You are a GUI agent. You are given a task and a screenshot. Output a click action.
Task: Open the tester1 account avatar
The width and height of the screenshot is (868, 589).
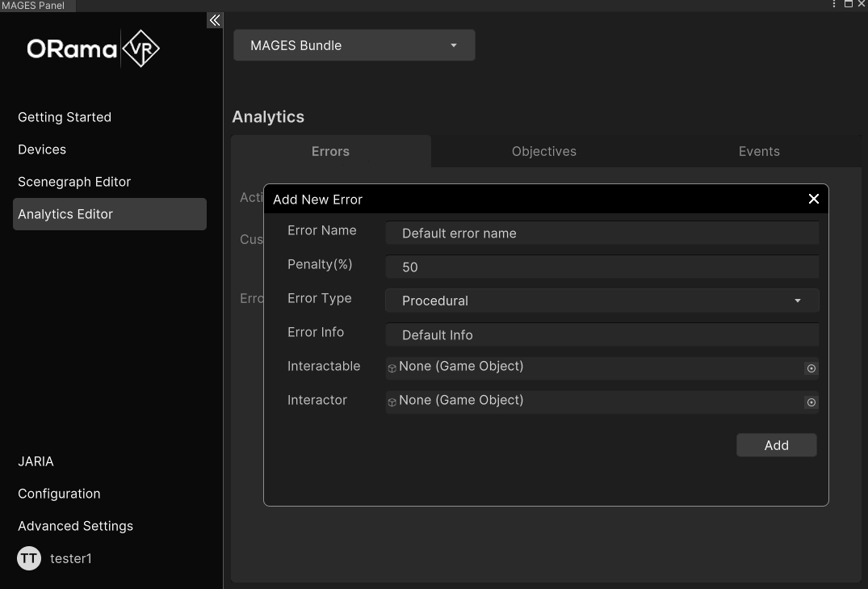[28, 558]
